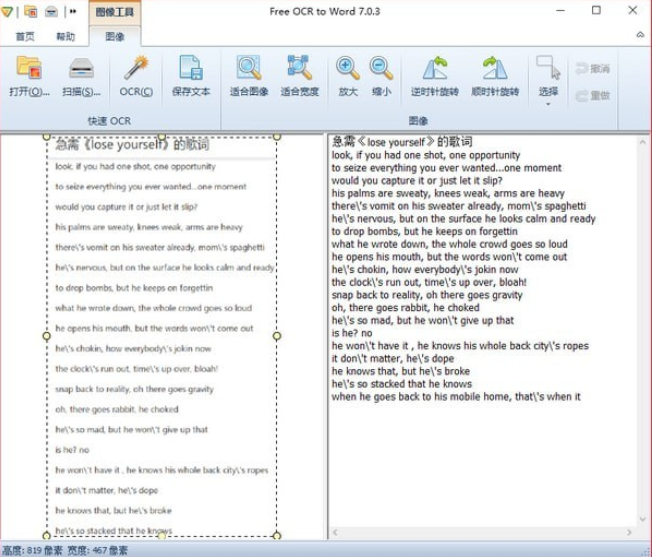Click the Scan (扫描) scanner icon
The width and height of the screenshot is (652, 557).
coord(81,68)
